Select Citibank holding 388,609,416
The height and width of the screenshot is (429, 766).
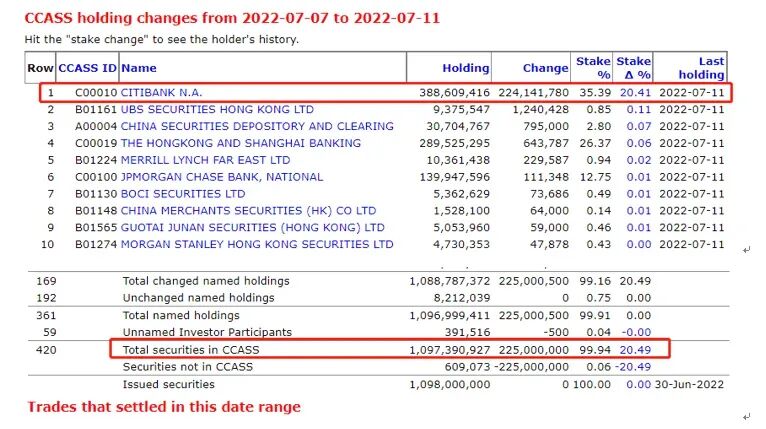point(454,92)
